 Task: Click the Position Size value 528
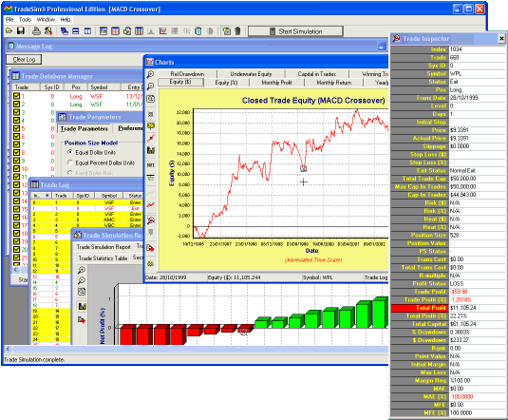[x=454, y=235]
